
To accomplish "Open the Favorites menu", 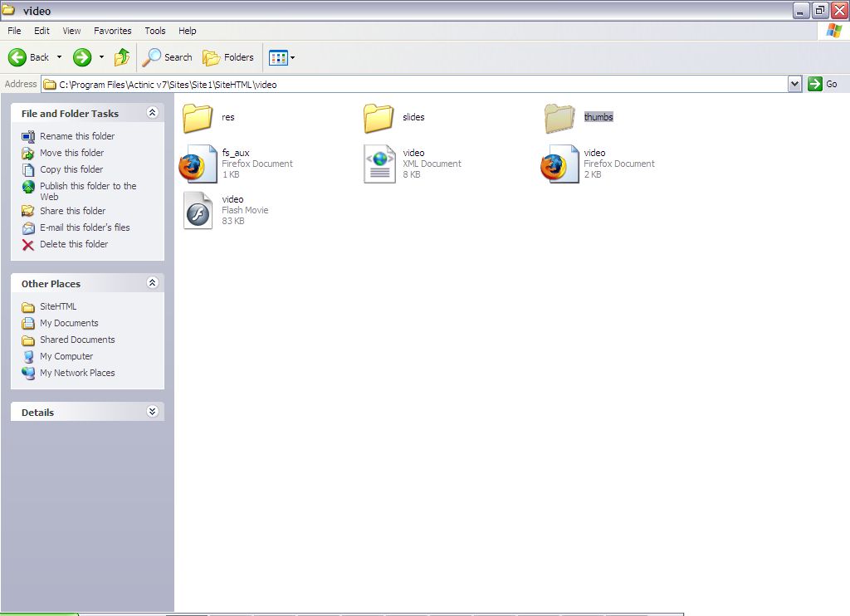I will pos(112,31).
